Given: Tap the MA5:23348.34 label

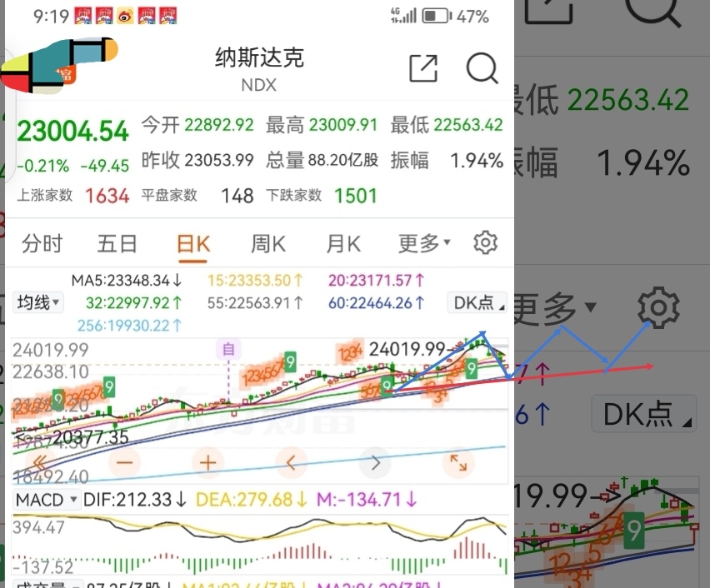Looking at the screenshot, I should click(127, 281).
